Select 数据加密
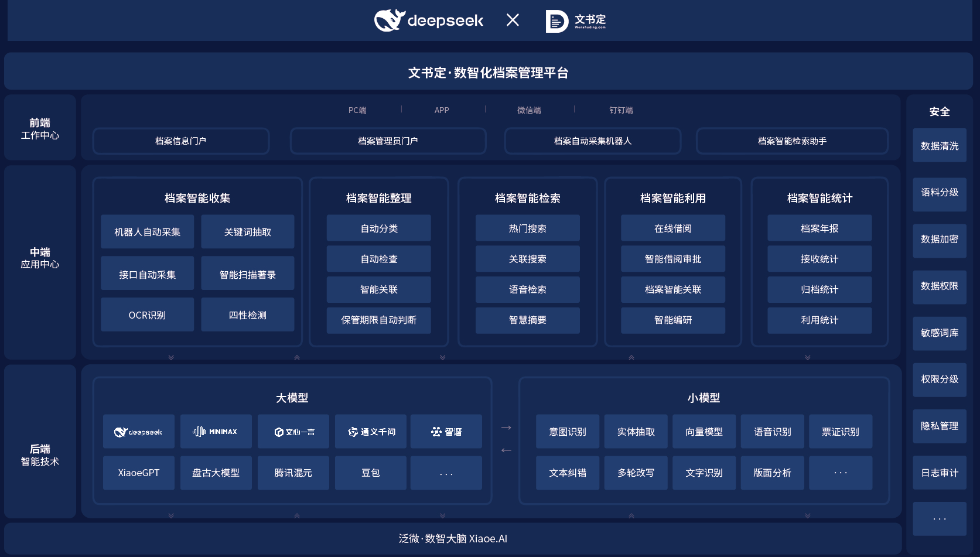 tap(940, 240)
